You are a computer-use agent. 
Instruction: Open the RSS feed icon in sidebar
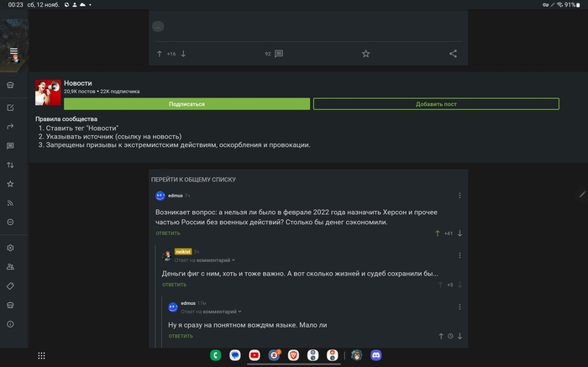point(10,202)
